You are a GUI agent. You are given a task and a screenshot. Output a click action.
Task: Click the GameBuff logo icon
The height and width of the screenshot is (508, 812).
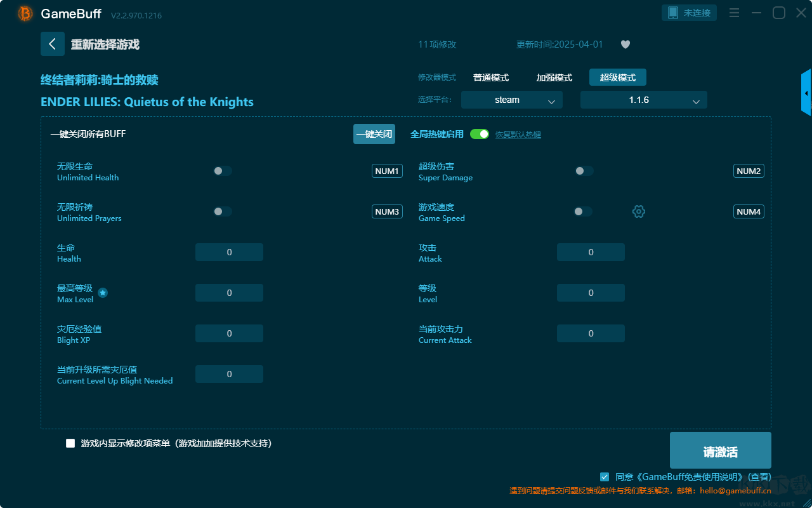pos(25,13)
